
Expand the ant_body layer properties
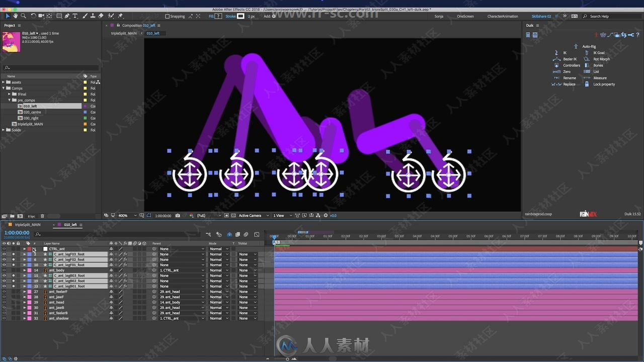[24, 270]
